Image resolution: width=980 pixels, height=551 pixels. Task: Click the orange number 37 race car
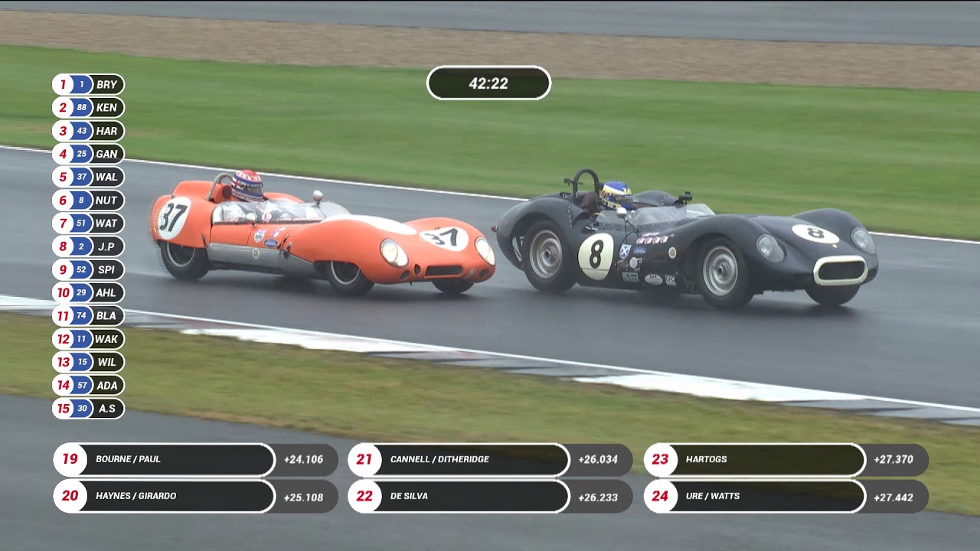click(322, 234)
